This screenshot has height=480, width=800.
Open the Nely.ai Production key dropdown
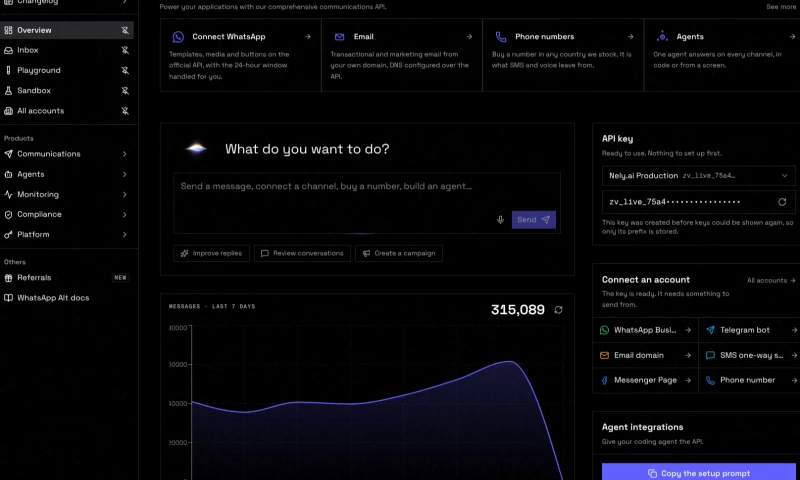click(698, 175)
